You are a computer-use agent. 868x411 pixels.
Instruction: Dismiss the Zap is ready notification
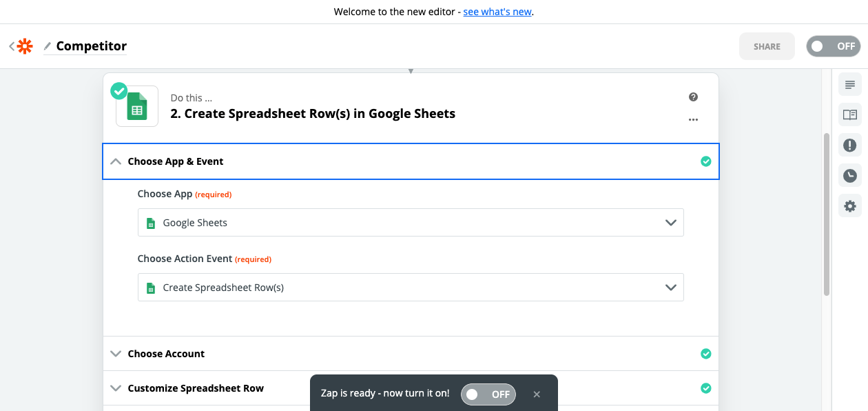[x=537, y=394]
